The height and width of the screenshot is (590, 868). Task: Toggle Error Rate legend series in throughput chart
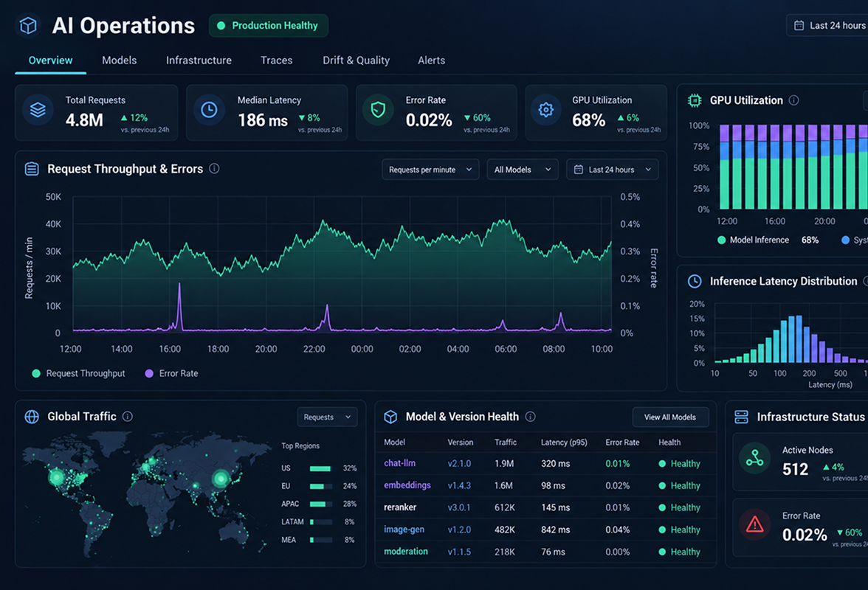pyautogui.click(x=171, y=373)
